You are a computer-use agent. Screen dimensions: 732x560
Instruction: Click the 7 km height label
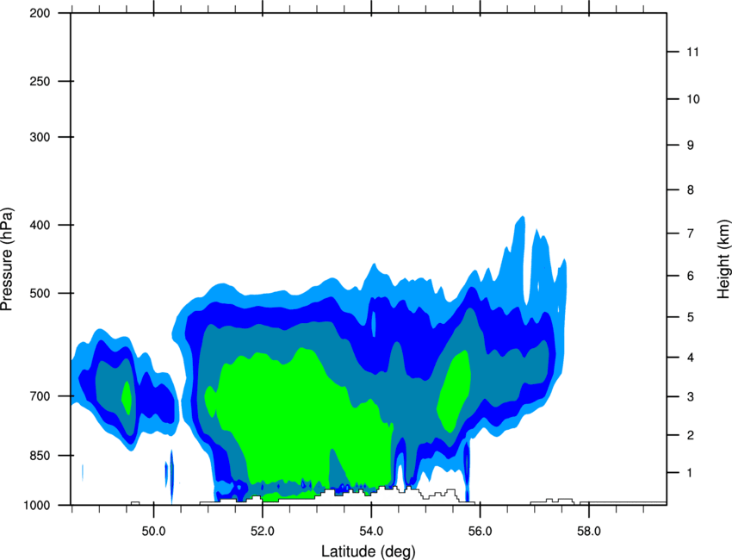[x=691, y=233]
